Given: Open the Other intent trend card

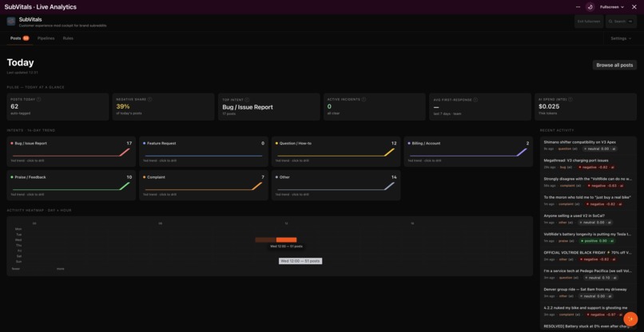Looking at the screenshot, I should 336,185.
